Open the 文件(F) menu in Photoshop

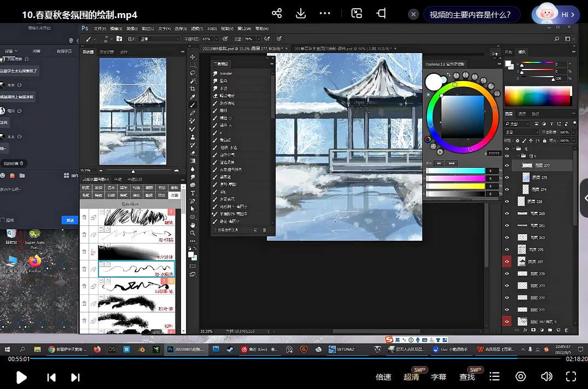click(100, 28)
